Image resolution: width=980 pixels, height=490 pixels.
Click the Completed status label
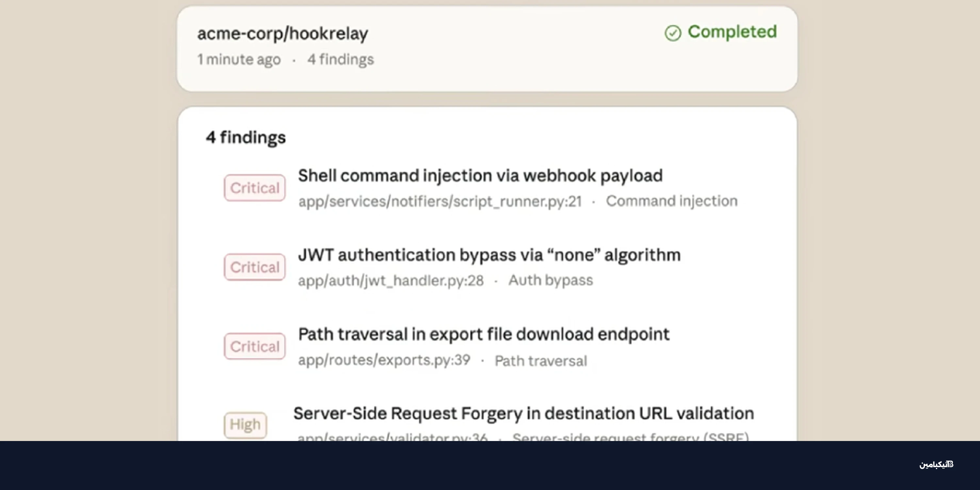coord(732,32)
